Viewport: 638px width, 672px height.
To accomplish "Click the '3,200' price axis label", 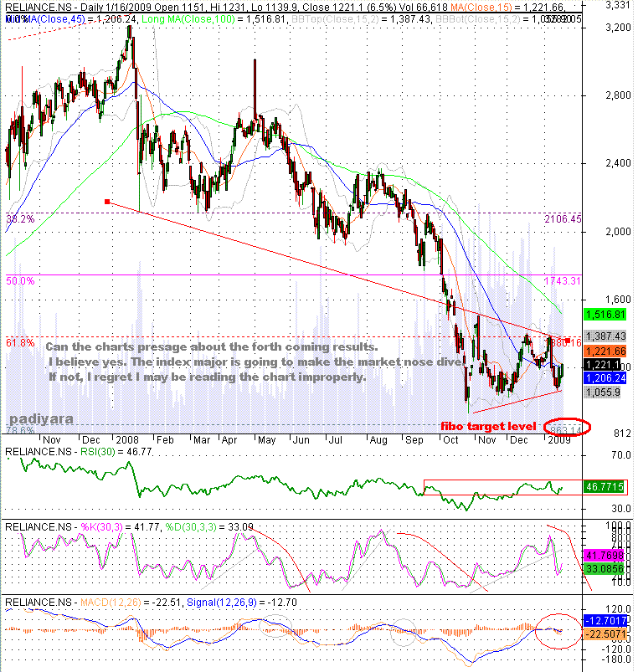I will click(618, 27).
